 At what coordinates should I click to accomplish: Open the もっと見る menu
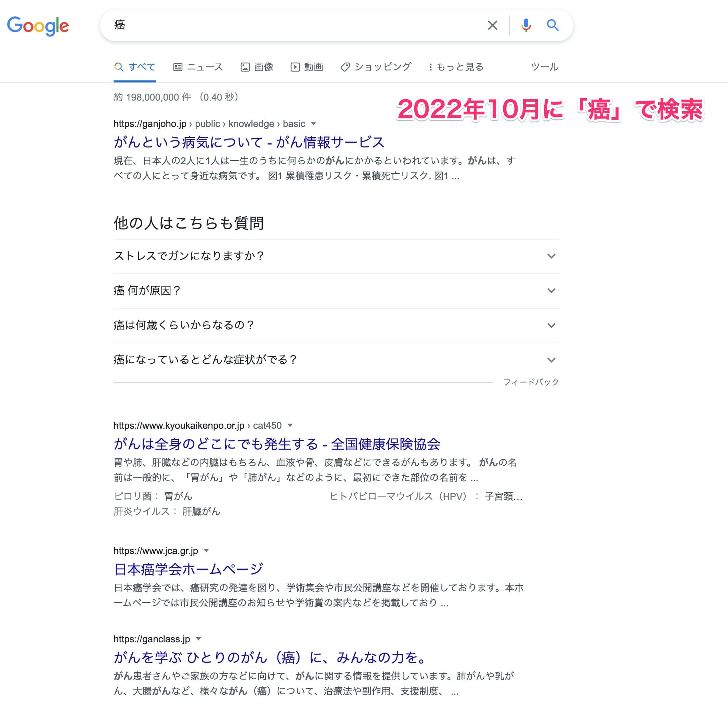[x=456, y=67]
